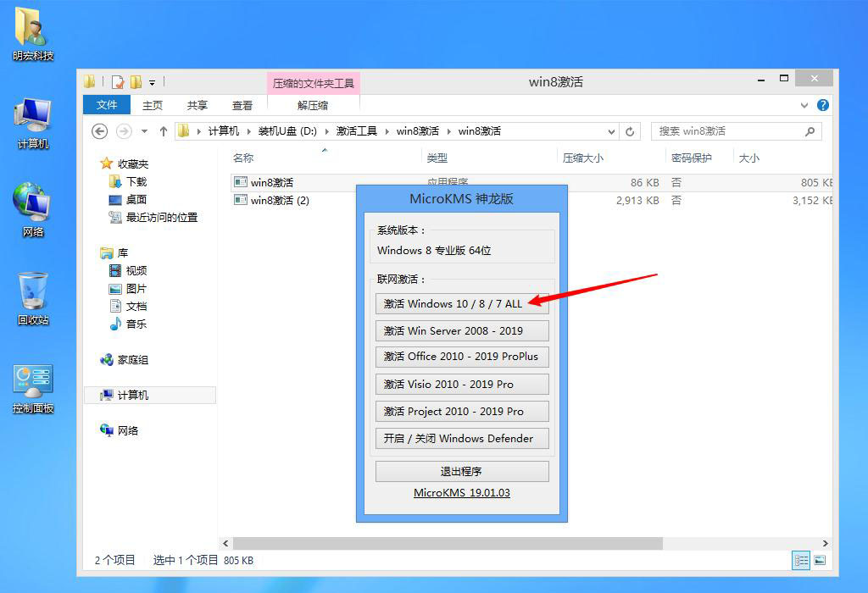Open Help with the blue question mark icon
Viewport: 868px width, 593px height.
point(823,105)
